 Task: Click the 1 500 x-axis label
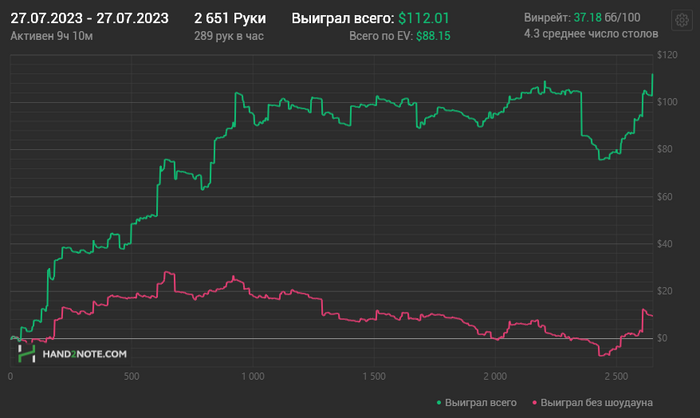(x=374, y=376)
